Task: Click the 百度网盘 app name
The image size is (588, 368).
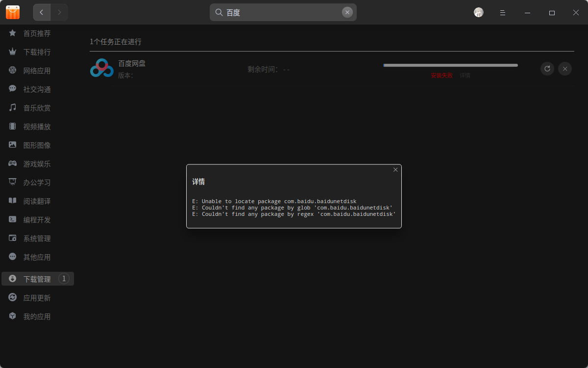Action: pos(132,63)
